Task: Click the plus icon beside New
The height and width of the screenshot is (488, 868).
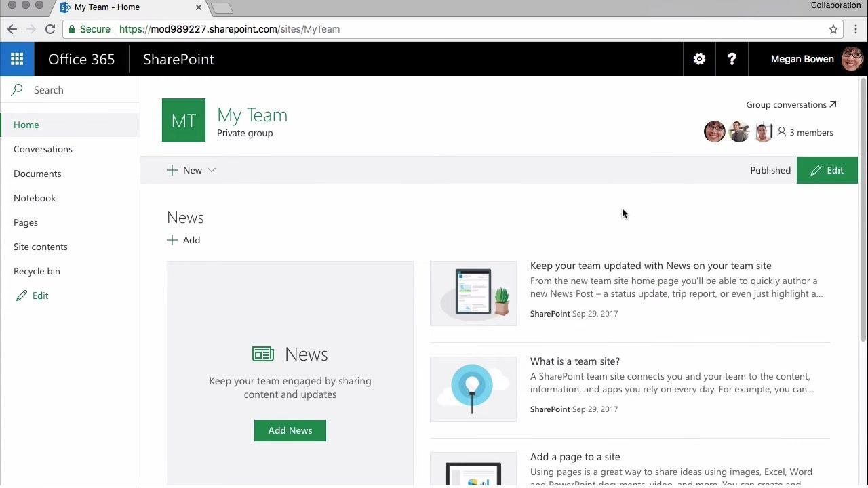Action: 172,170
